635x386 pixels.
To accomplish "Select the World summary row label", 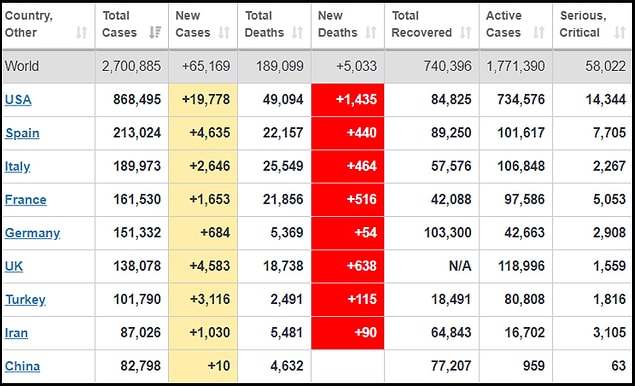I will [x=22, y=66].
